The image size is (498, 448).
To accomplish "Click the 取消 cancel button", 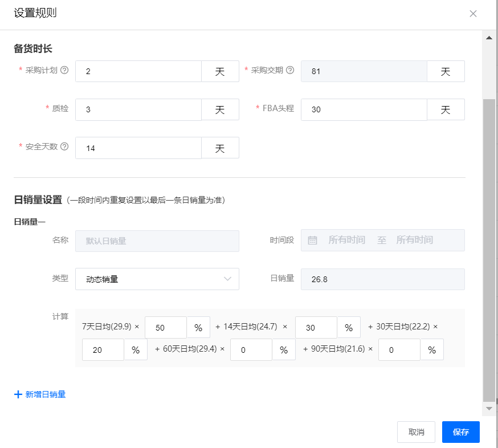I will [x=416, y=431].
